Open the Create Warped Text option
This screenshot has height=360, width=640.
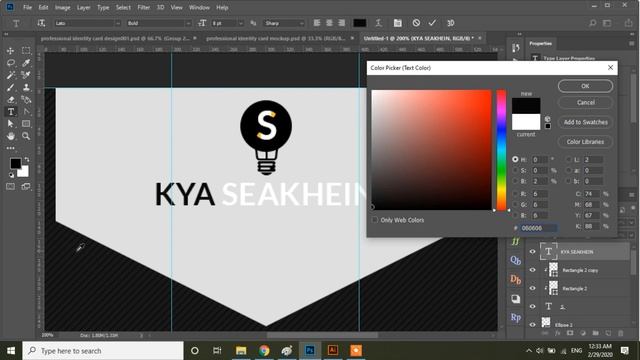(x=379, y=23)
